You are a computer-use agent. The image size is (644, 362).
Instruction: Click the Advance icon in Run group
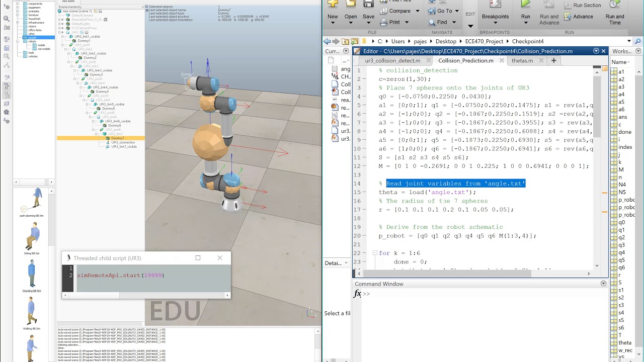pyautogui.click(x=568, y=17)
